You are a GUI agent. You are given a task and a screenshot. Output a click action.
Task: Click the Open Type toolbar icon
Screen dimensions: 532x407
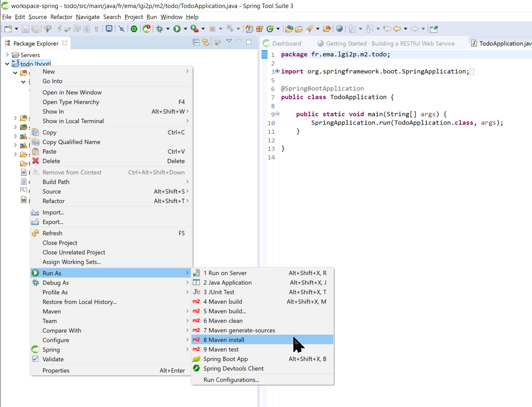tap(289, 29)
